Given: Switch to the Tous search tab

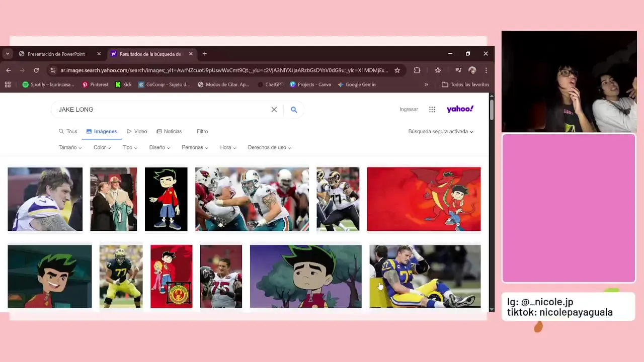Looking at the screenshot, I should [68, 131].
